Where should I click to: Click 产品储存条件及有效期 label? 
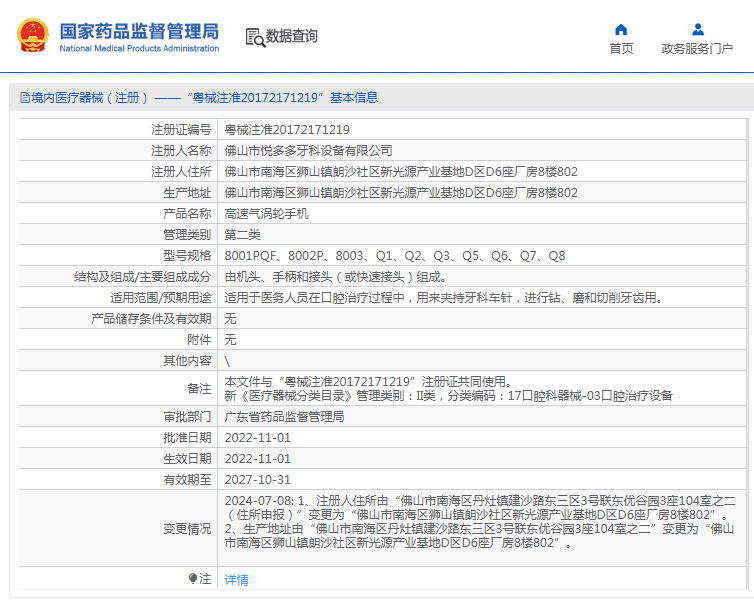(151, 319)
